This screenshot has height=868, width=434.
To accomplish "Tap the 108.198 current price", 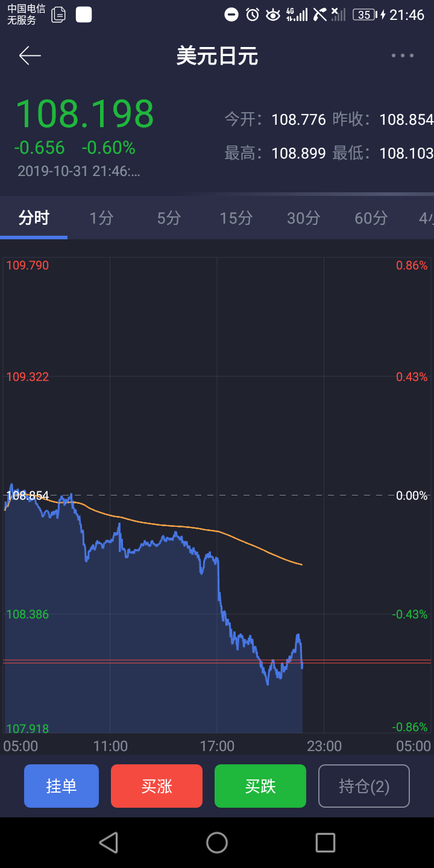I will 84,114.
